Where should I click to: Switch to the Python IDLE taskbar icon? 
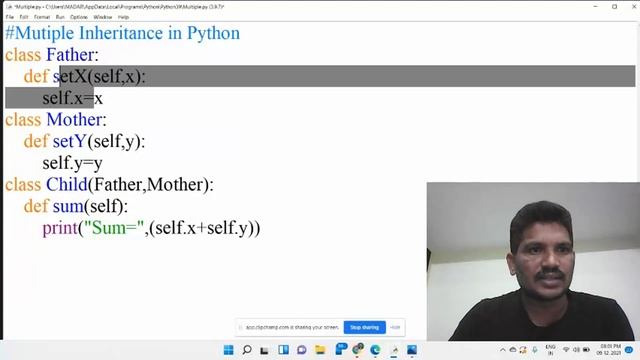(x=394, y=350)
